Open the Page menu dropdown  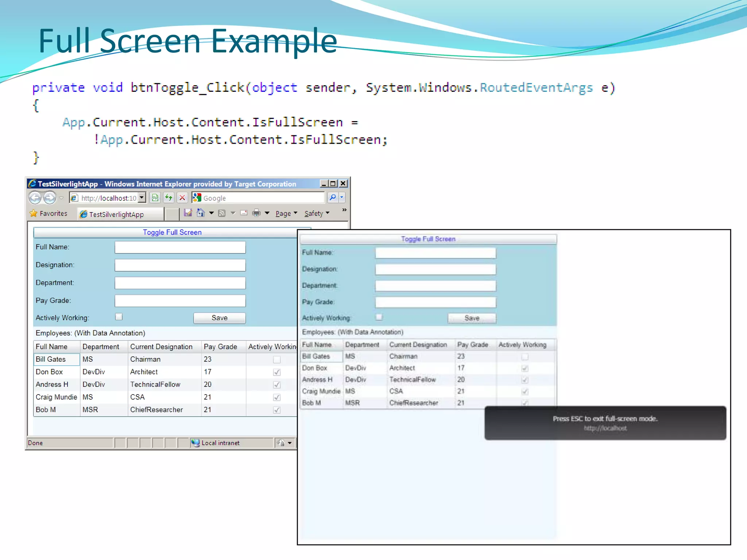(x=286, y=213)
